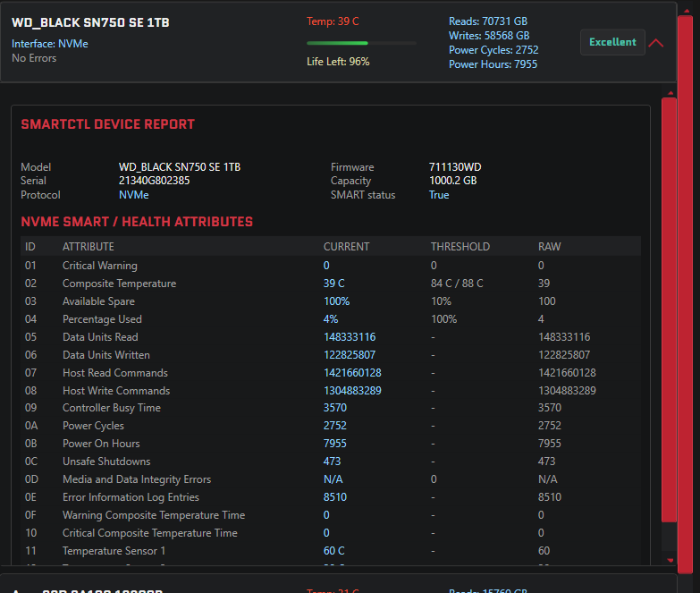Screen dimensions: 700x593
Task: Select Critical Composite Temperature Time attribute
Action: 150,533
